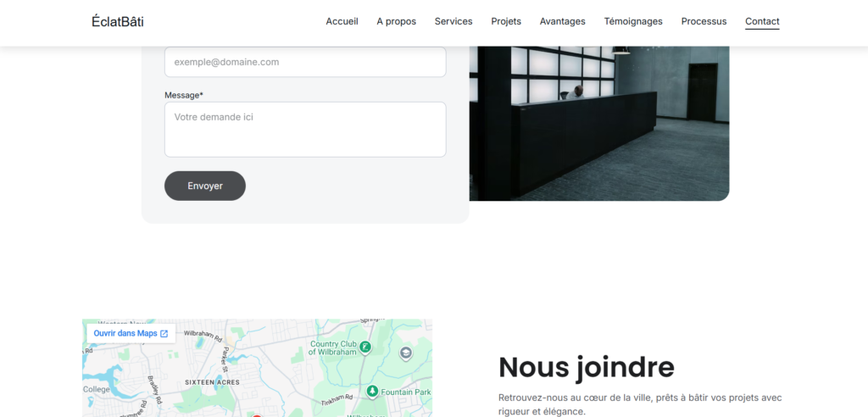
Task: Click the external link icon beside Maps
Action: (164, 334)
